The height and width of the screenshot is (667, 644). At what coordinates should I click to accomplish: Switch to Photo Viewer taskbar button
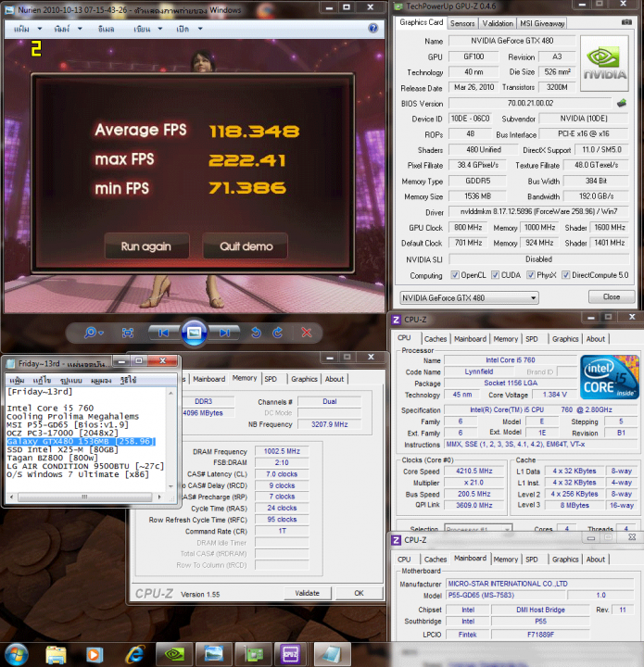(213, 654)
